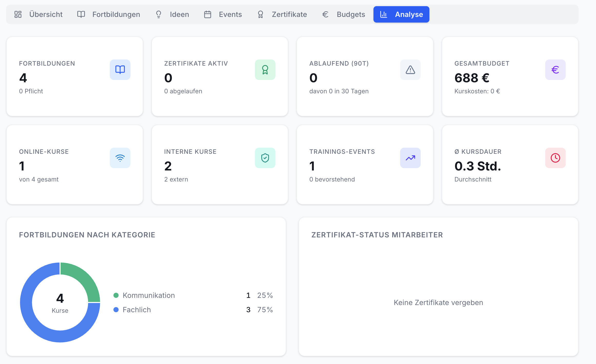Click the '2 extern' subtitle

tap(176, 179)
